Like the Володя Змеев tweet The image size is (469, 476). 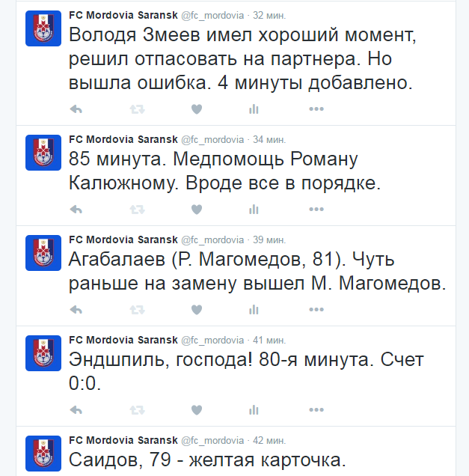197,109
